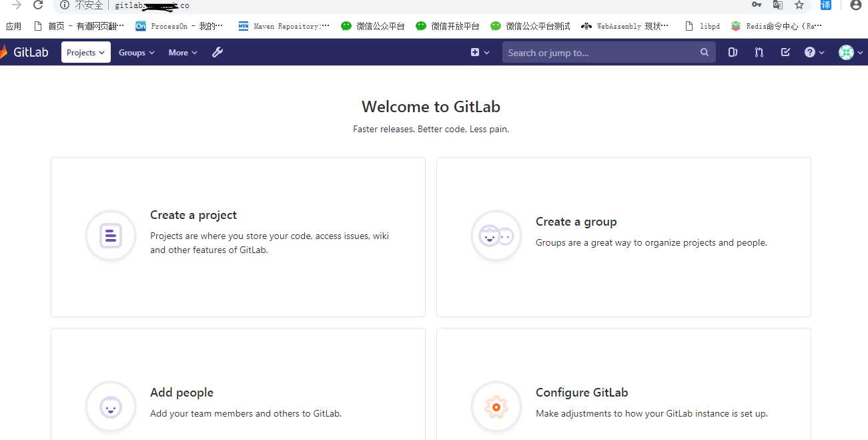Image resolution: width=868 pixels, height=440 pixels.
Task: Open the user avatar menu
Action: pyautogui.click(x=851, y=52)
